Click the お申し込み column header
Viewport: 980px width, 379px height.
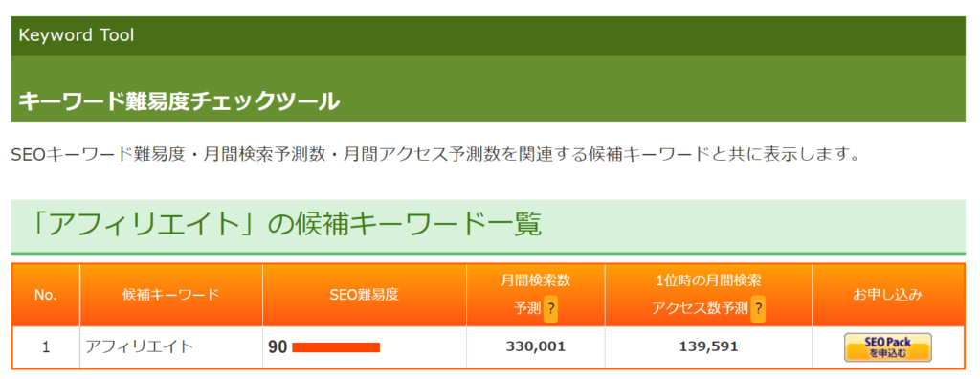pos(887,295)
